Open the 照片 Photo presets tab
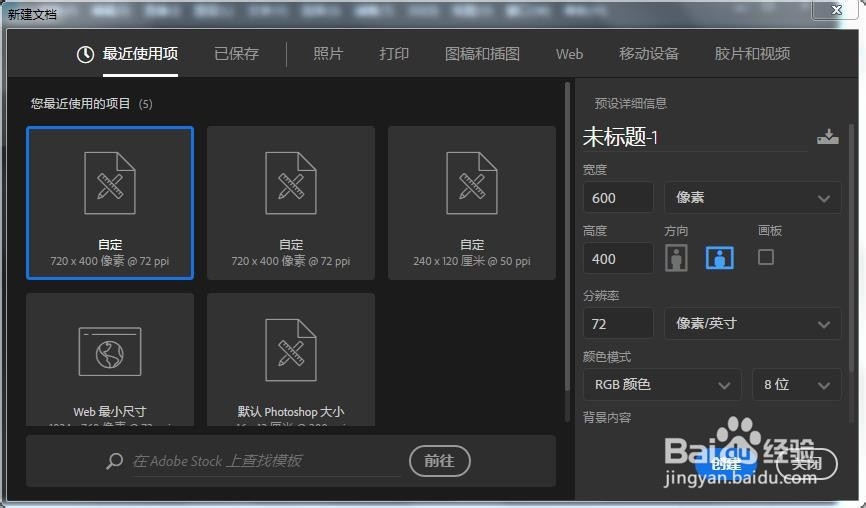 click(328, 54)
